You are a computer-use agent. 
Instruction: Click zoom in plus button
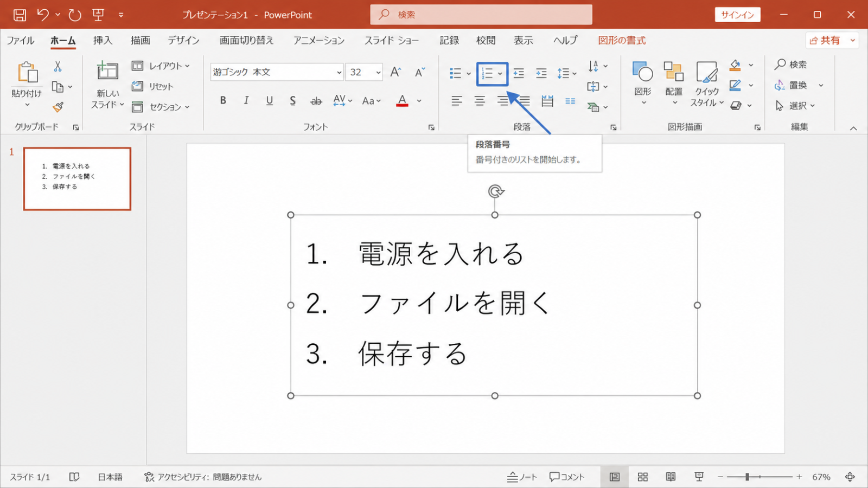799,477
